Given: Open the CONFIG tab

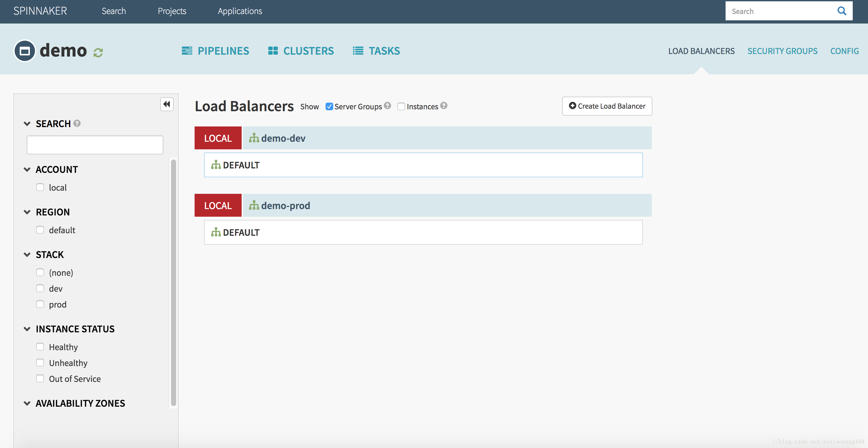Looking at the screenshot, I should coord(844,51).
